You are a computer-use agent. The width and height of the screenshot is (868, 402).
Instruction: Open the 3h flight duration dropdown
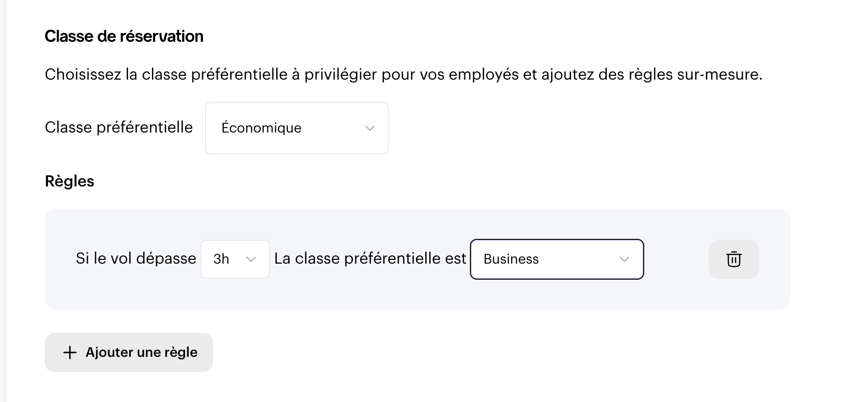point(235,259)
